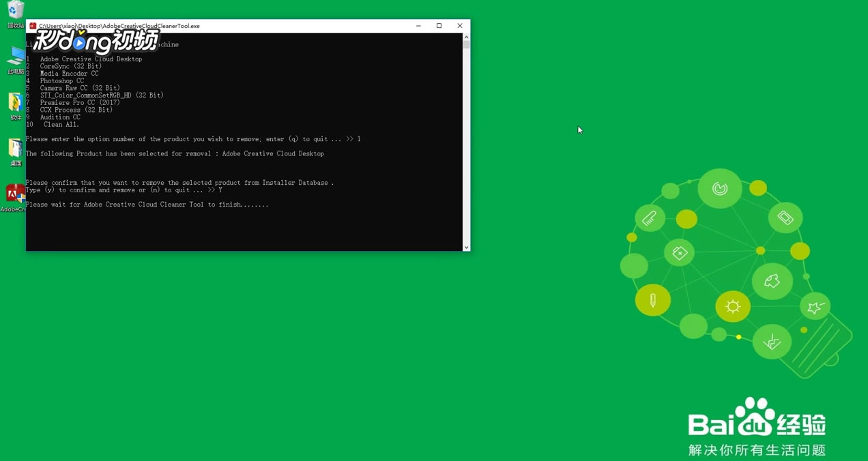
Task: Minimize the Cleaner Tool console window
Action: 418,26
